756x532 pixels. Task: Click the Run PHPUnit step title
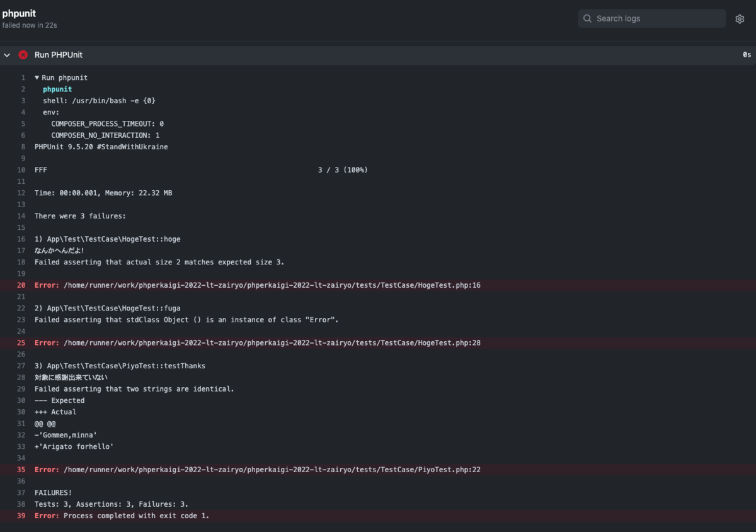click(x=59, y=55)
